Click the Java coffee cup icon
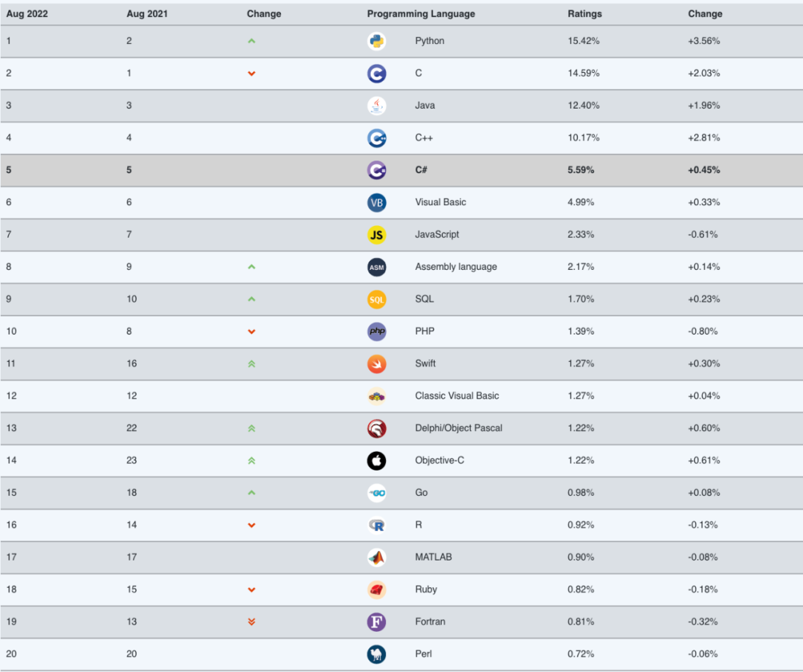 click(x=376, y=106)
